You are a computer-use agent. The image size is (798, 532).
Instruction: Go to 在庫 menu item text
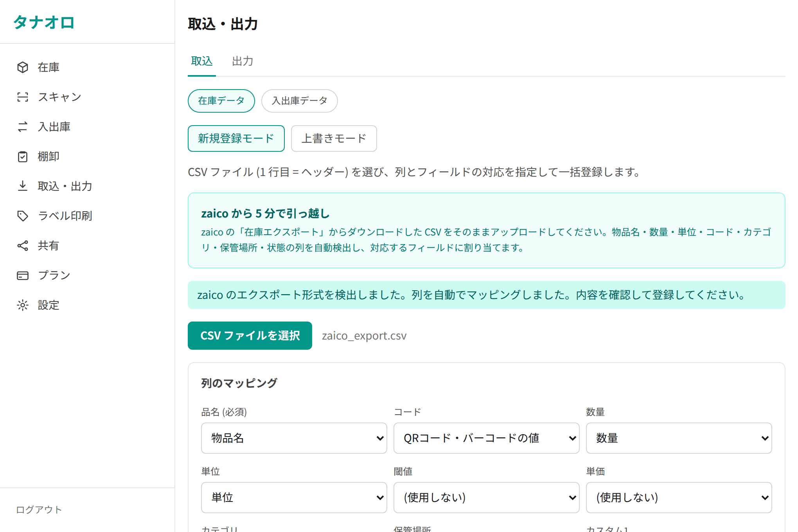(x=49, y=67)
